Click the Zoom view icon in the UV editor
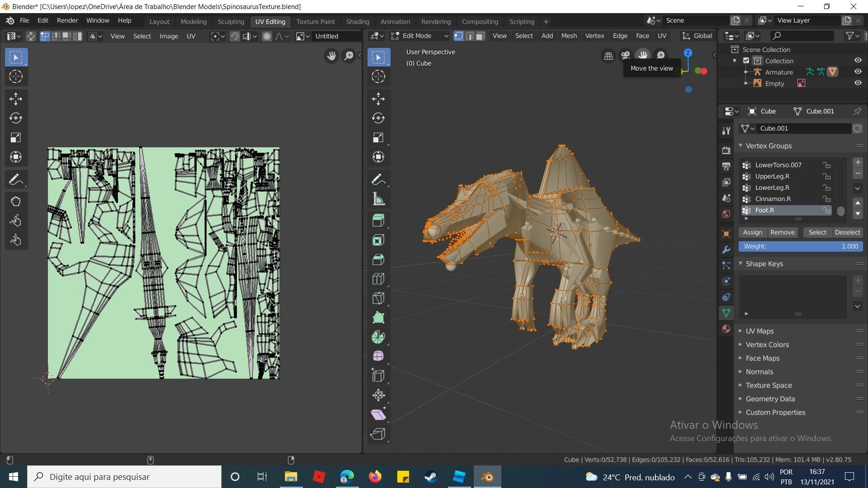Viewport: 868px width, 488px height. click(x=349, y=56)
